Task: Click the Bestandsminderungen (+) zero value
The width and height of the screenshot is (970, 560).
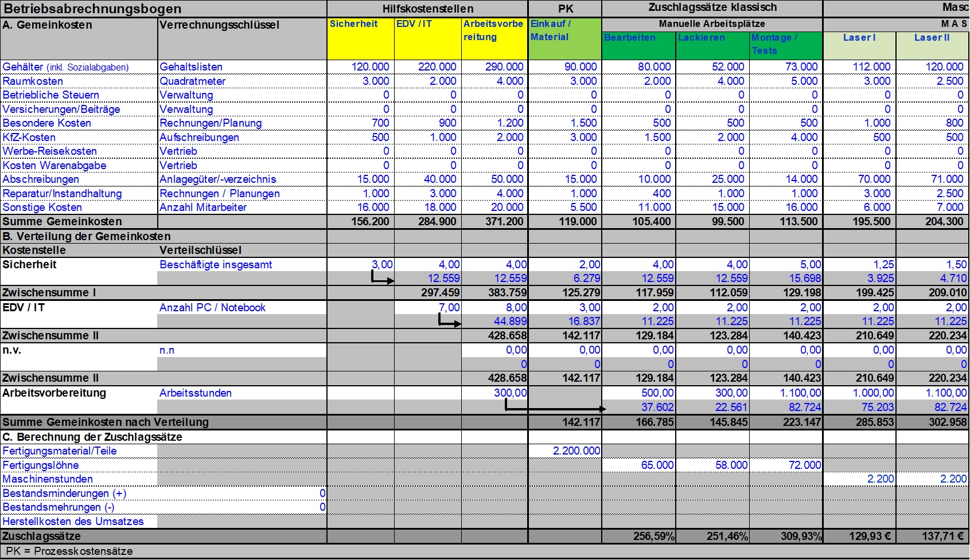Action: [x=322, y=494]
